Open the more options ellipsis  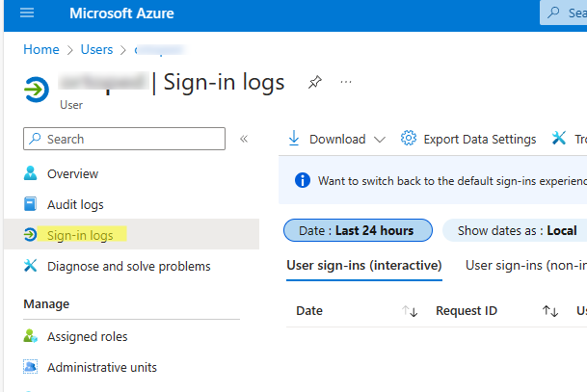pyautogui.click(x=346, y=82)
